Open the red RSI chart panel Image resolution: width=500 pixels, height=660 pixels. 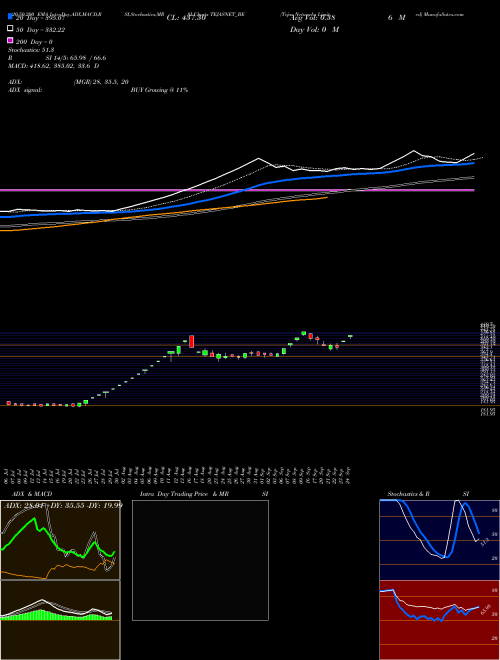coord(439,620)
